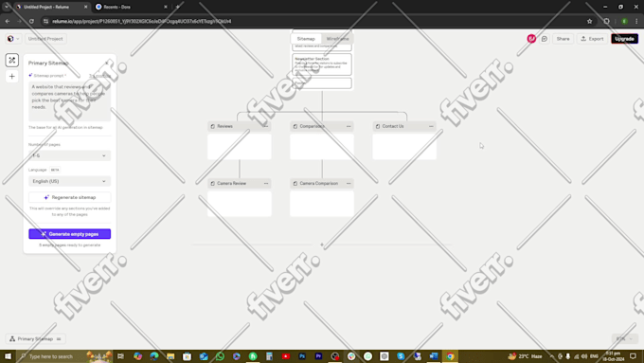Select the Camera Review page card header
This screenshot has height=363, width=644.
pos(239,183)
